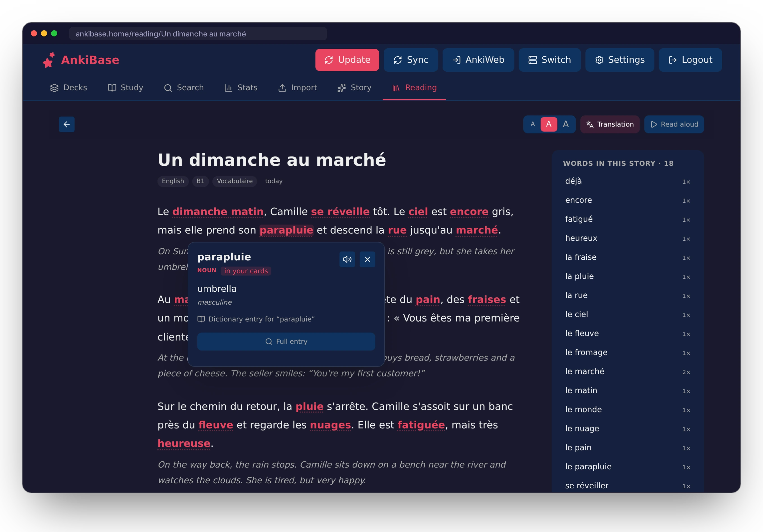Select "le fromage" in the words list
The width and height of the screenshot is (763, 532).
pyautogui.click(x=628, y=353)
